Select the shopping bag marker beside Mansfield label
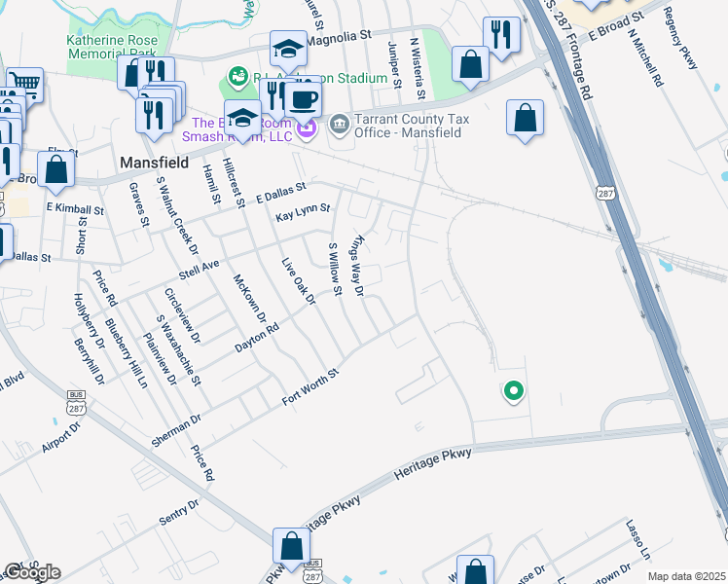The image size is (728, 584). pyautogui.click(x=56, y=171)
